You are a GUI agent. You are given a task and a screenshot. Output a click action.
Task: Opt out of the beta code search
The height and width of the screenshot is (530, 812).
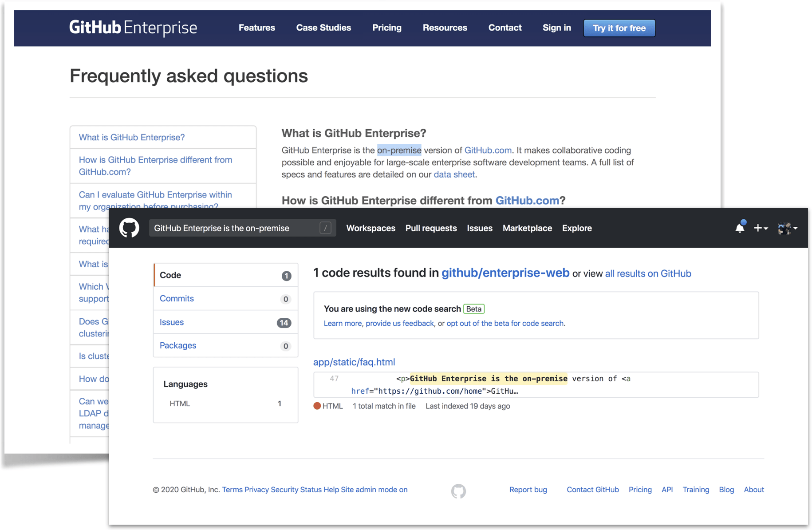click(x=505, y=323)
